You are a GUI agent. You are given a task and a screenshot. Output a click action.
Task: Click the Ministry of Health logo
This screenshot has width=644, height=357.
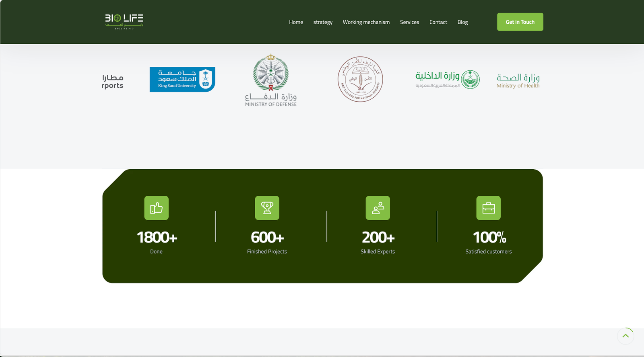click(518, 80)
